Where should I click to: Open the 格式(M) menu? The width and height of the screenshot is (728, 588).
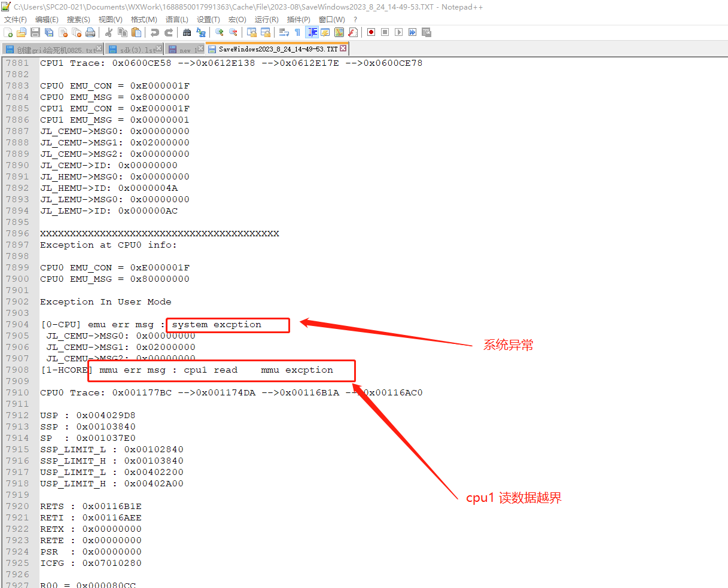click(x=144, y=20)
